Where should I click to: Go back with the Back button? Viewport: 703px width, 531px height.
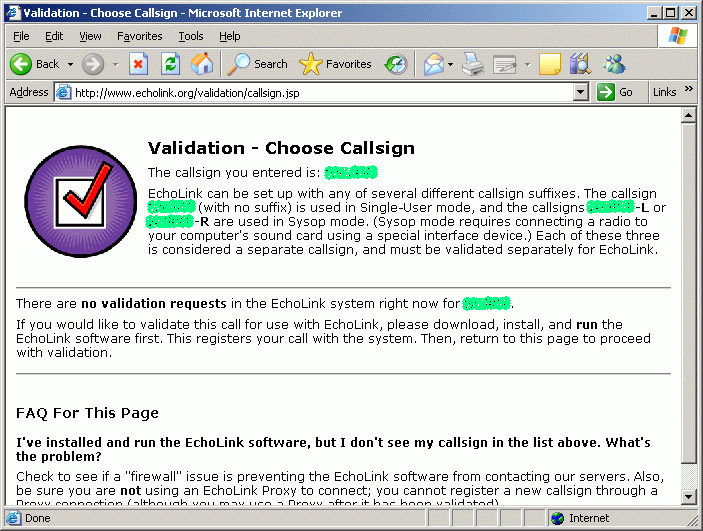35,64
